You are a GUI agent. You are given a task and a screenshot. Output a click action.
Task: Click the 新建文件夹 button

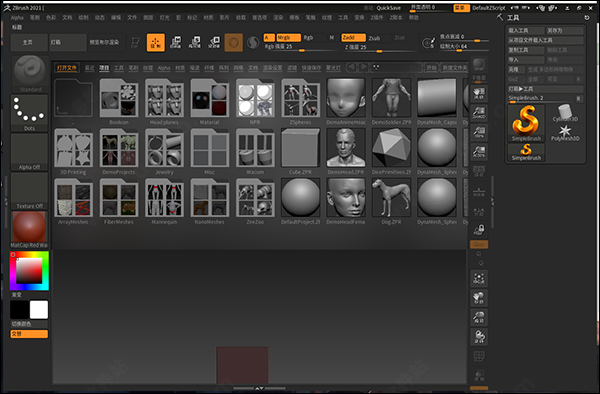455,68
